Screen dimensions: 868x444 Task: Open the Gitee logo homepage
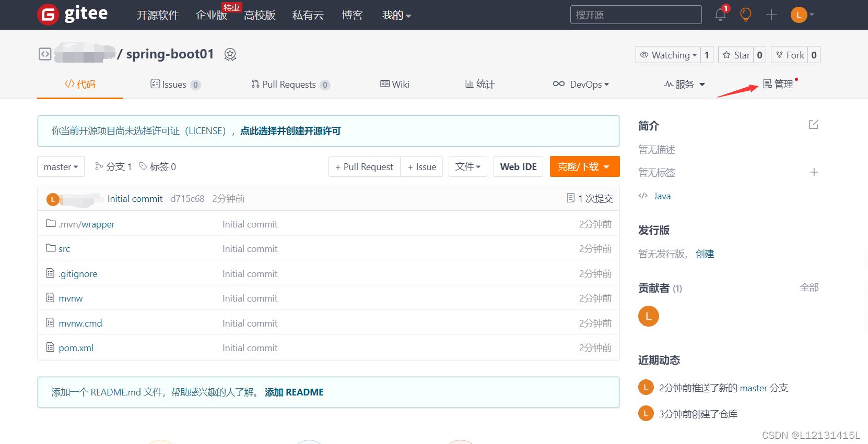tap(73, 14)
